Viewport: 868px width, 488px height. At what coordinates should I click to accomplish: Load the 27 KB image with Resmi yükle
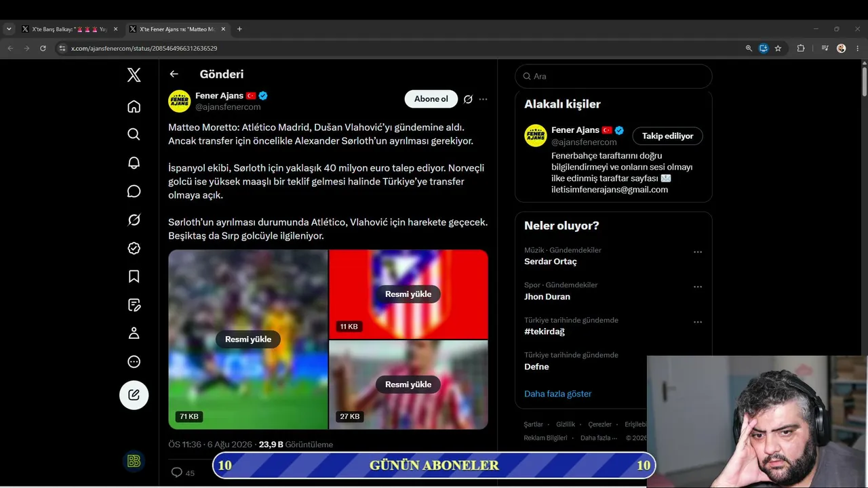[x=408, y=384]
